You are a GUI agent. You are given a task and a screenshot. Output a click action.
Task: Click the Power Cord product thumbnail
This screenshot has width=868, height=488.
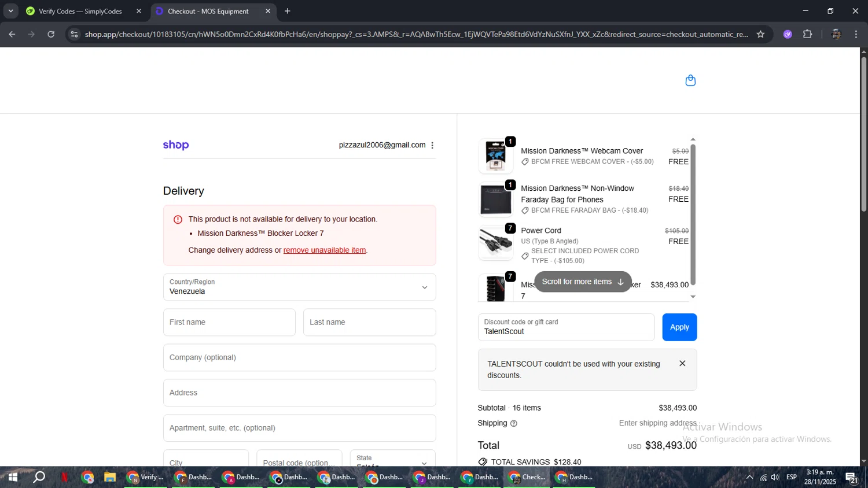coord(495,243)
